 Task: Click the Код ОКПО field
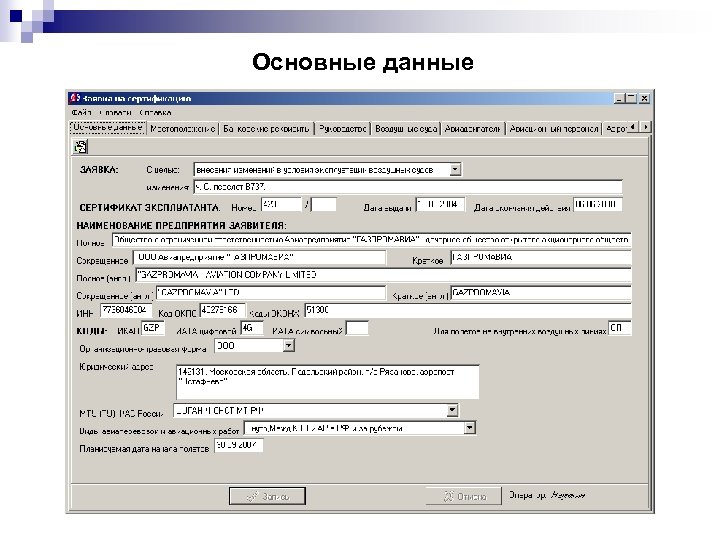(x=223, y=311)
